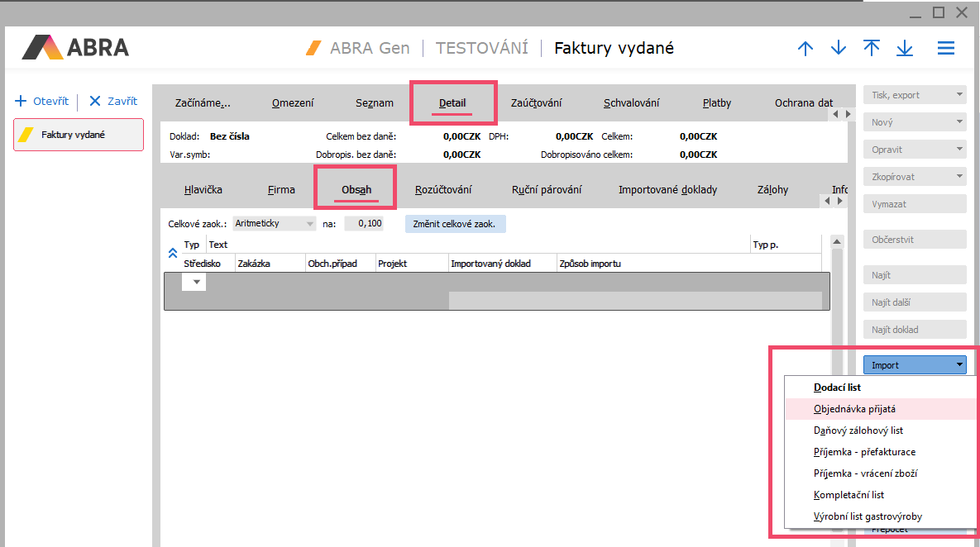Click the ABRA logo
This screenshot has width=980, height=547.
(x=75, y=48)
